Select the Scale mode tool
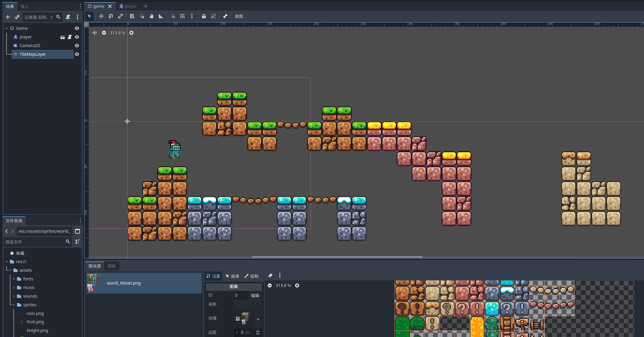 pos(120,16)
